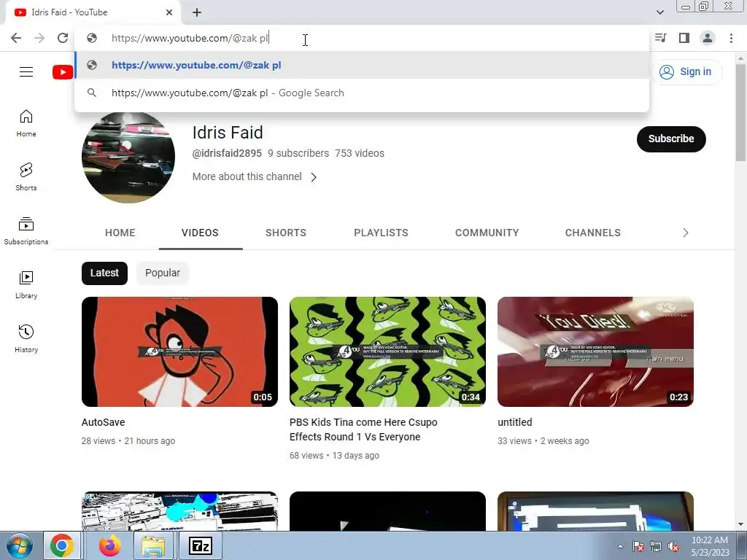This screenshot has width=747, height=560.
Task: Open Library in the sidebar
Action: pos(26,285)
